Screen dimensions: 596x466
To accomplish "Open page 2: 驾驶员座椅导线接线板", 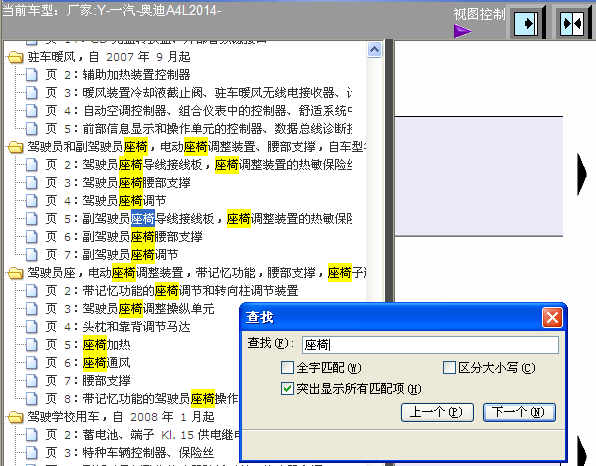I will pyautogui.click(x=198, y=165).
